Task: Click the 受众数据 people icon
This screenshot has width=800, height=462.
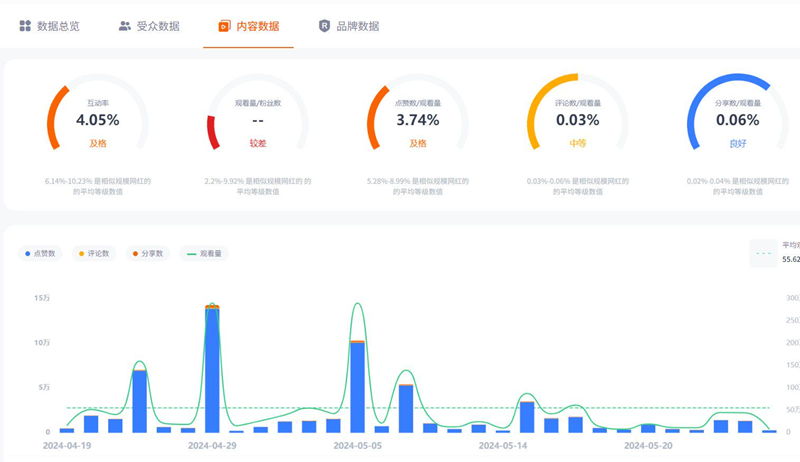Action: pyautogui.click(x=125, y=26)
